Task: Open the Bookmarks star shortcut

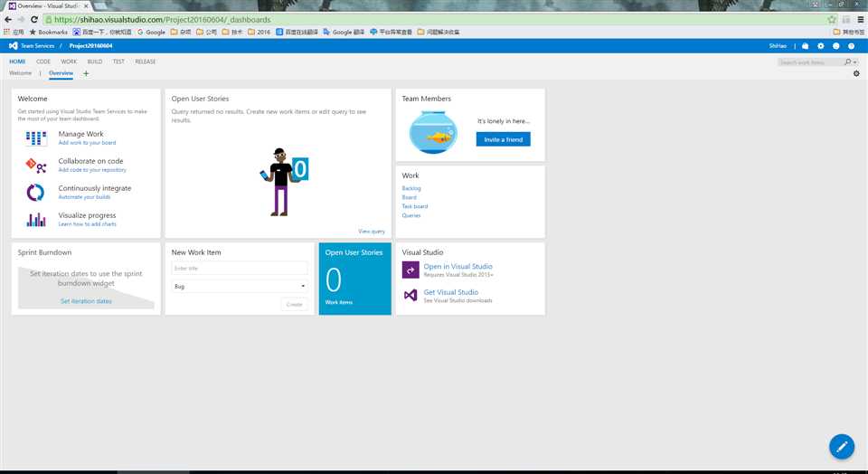Action: pyautogui.click(x=48, y=33)
